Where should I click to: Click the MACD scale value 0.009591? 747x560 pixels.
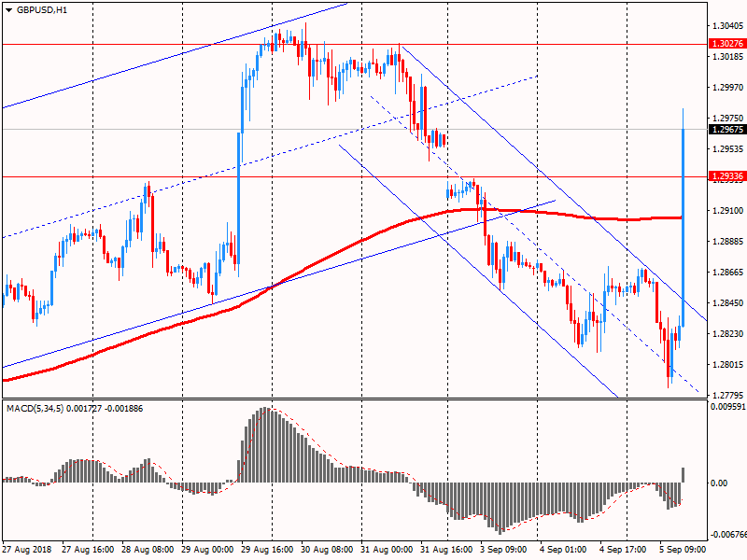click(727, 407)
